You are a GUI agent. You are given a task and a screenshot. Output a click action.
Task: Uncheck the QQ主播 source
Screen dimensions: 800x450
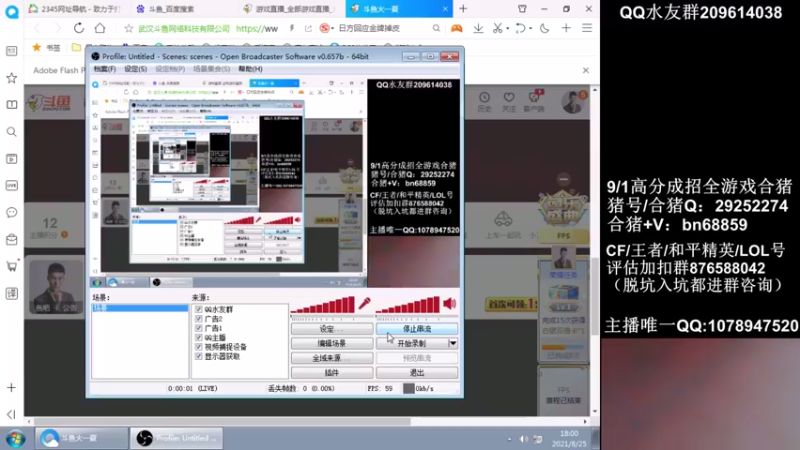click(198, 337)
